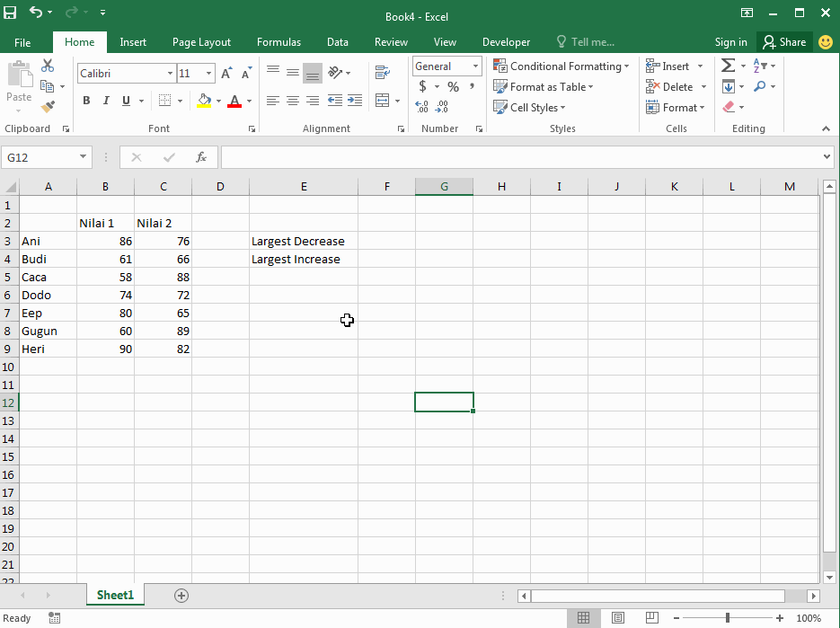This screenshot has height=628, width=840.
Task: Select the Merge & Center icon
Action: tap(382, 101)
